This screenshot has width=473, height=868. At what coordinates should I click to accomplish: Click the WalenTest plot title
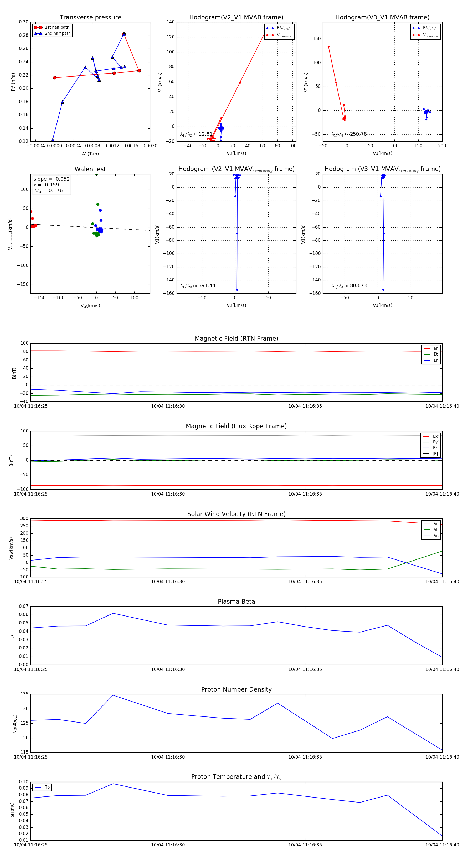pyautogui.click(x=90, y=169)
